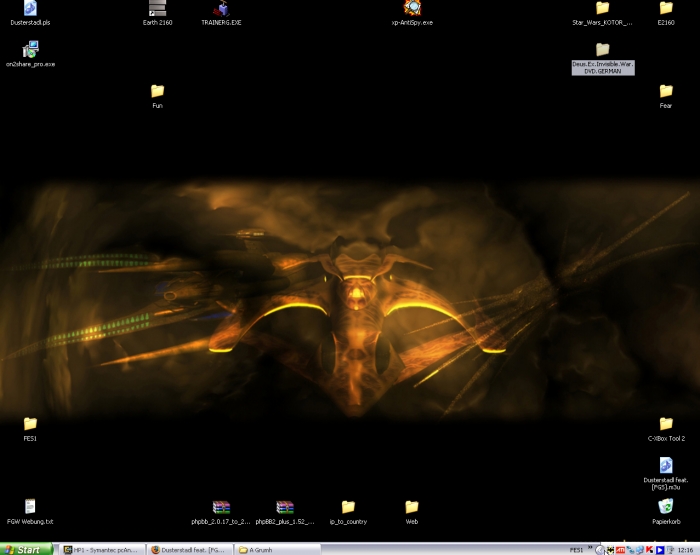
Task: Select the FES1 desktop folder
Action: pyautogui.click(x=30, y=429)
